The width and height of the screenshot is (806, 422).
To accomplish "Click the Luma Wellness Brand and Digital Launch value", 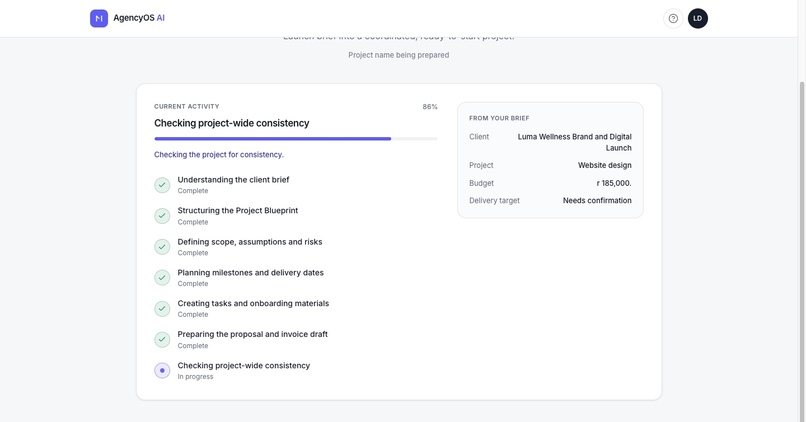I will tap(574, 142).
